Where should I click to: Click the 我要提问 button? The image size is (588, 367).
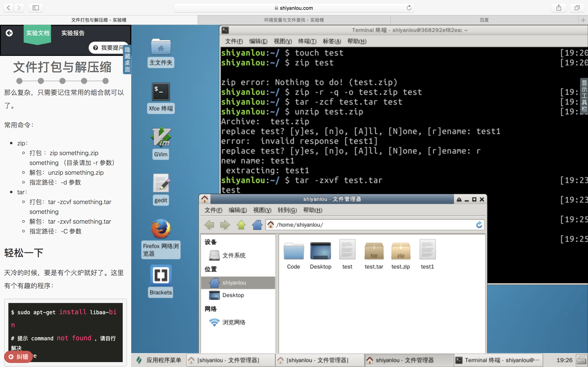tap(108, 48)
